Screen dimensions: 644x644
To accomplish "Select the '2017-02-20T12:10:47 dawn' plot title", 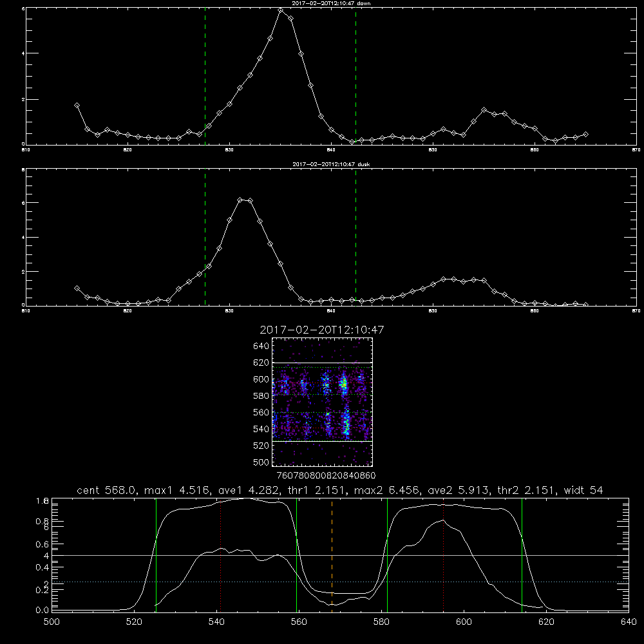I will coord(331,3).
